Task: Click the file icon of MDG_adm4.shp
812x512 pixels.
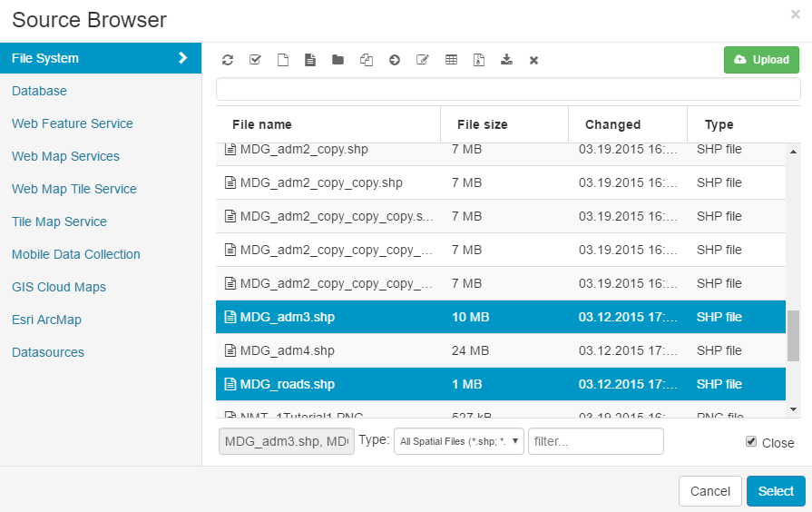Action: point(230,350)
